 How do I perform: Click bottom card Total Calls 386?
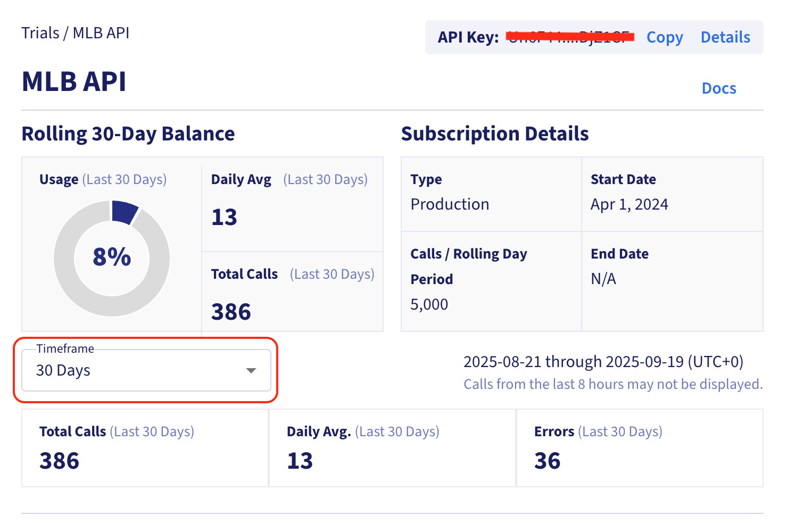(x=60, y=461)
